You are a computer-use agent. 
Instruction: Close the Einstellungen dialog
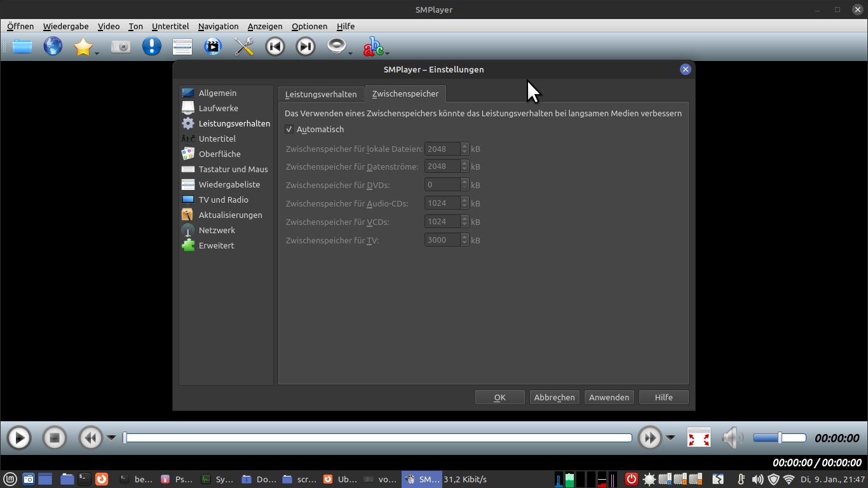[685, 69]
